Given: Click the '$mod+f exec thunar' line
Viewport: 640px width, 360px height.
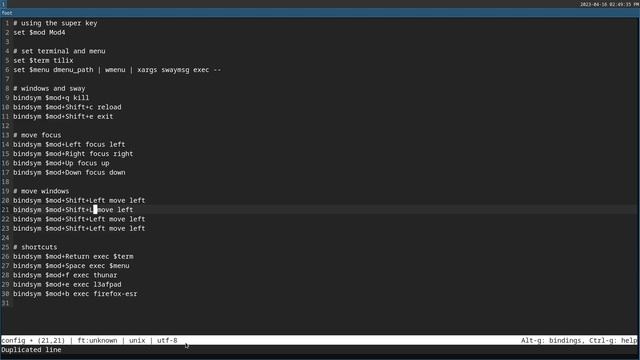Looking at the screenshot, I should (x=65, y=275).
